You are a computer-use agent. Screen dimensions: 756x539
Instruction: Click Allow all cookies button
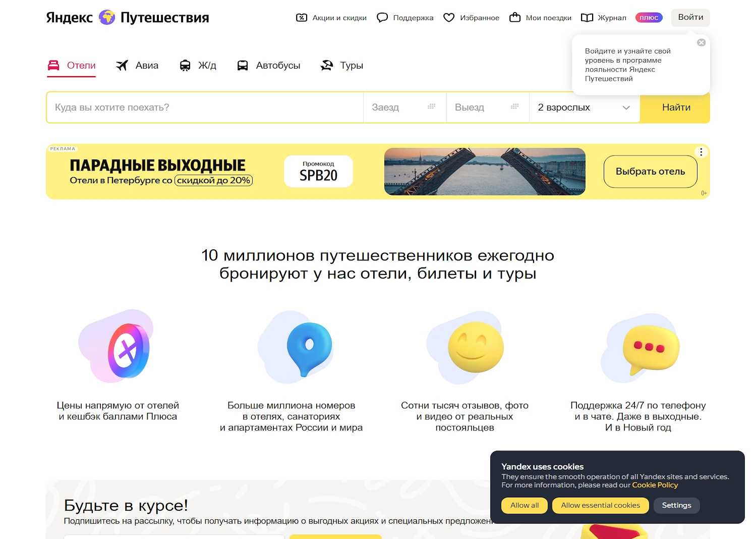[x=525, y=505]
